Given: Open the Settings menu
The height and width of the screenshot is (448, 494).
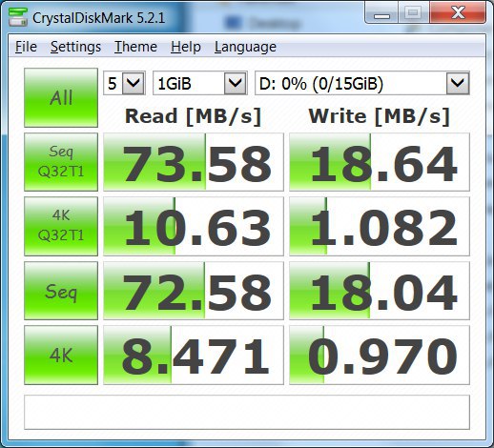Looking at the screenshot, I should [75, 47].
